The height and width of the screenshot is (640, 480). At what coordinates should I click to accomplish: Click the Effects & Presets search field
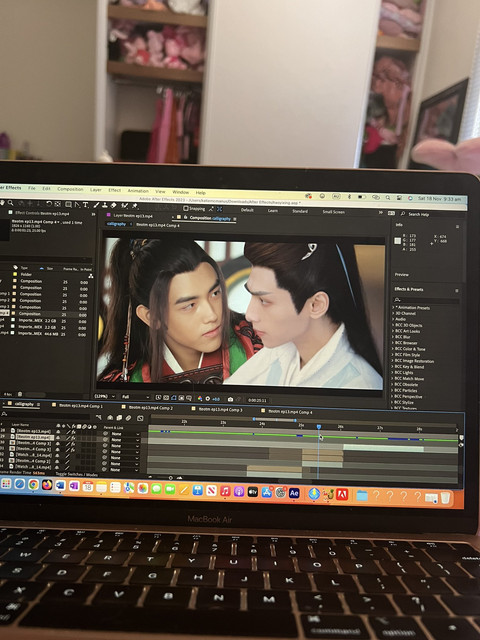pos(426,300)
